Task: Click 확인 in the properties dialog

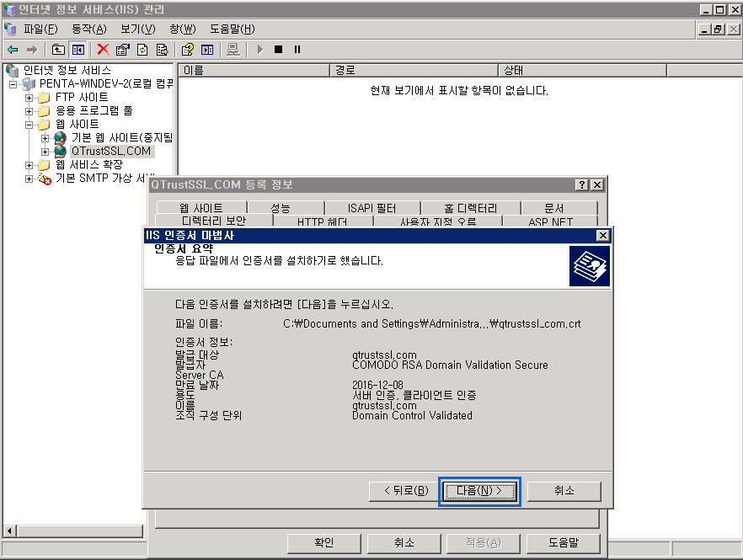Action: [x=324, y=543]
